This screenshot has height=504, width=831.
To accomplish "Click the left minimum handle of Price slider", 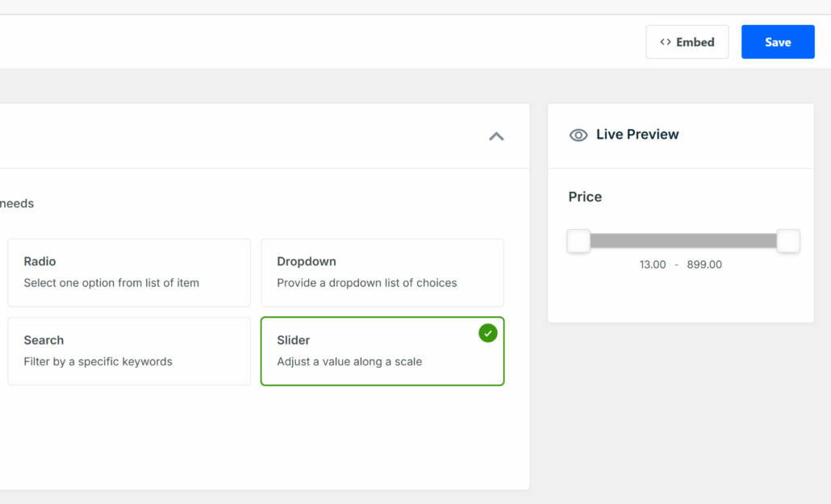I will pos(578,241).
